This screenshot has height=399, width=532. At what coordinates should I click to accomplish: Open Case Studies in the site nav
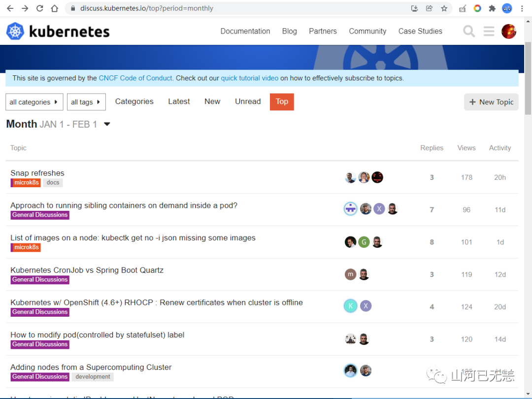click(x=420, y=31)
